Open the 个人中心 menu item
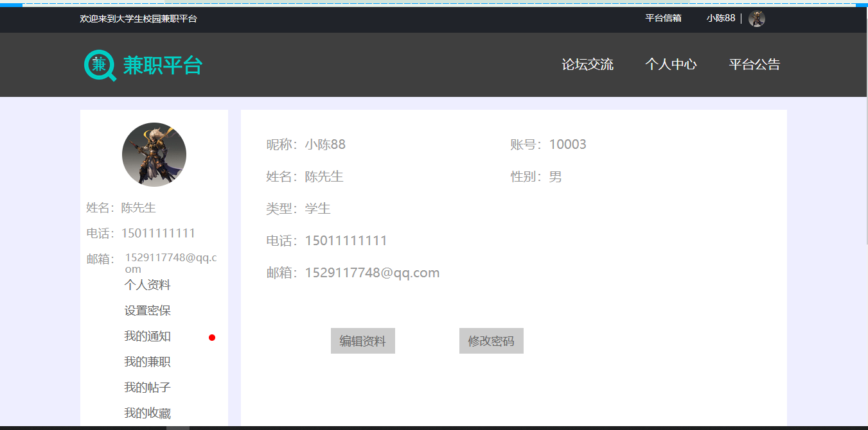Viewport: 868px width, 430px height. [x=671, y=64]
